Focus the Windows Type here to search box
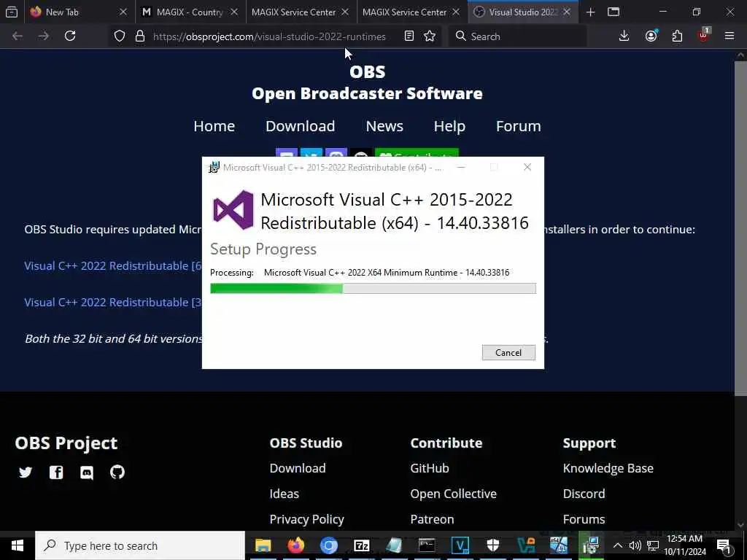Viewport: 747px width, 560px height. pos(141,545)
